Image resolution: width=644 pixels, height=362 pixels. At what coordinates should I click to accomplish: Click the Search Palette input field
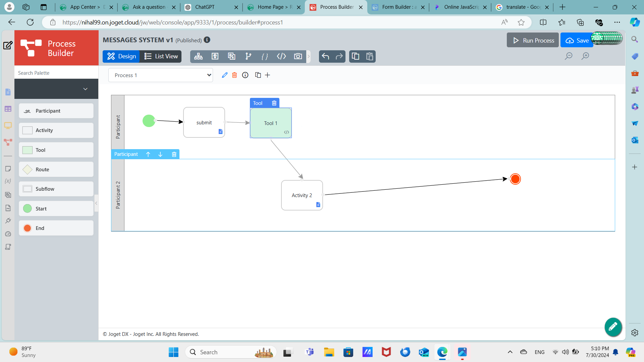(x=56, y=73)
